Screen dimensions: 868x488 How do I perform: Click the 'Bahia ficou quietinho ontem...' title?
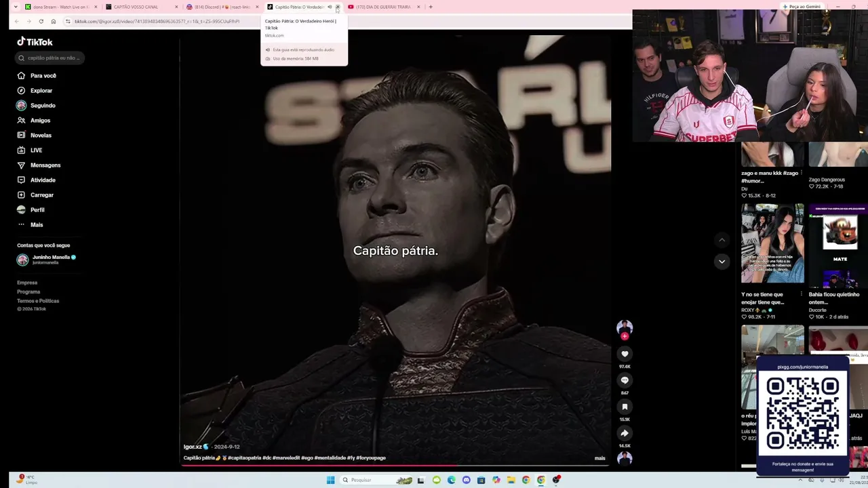(834, 298)
